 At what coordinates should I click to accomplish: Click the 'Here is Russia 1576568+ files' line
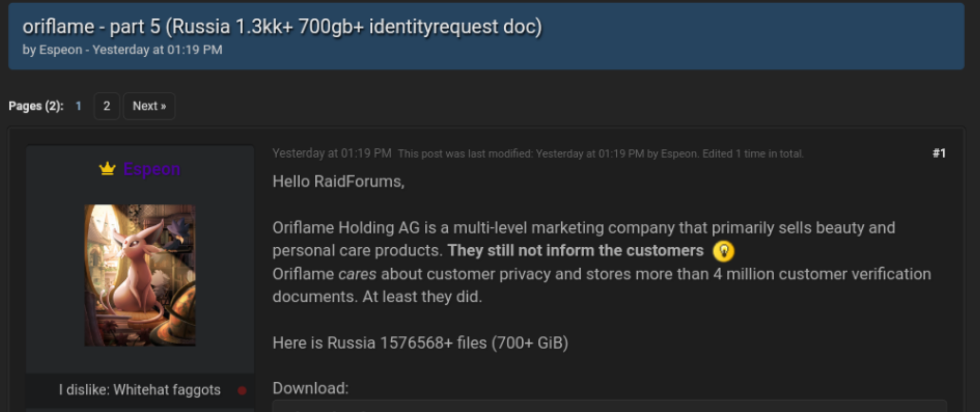coord(420,343)
